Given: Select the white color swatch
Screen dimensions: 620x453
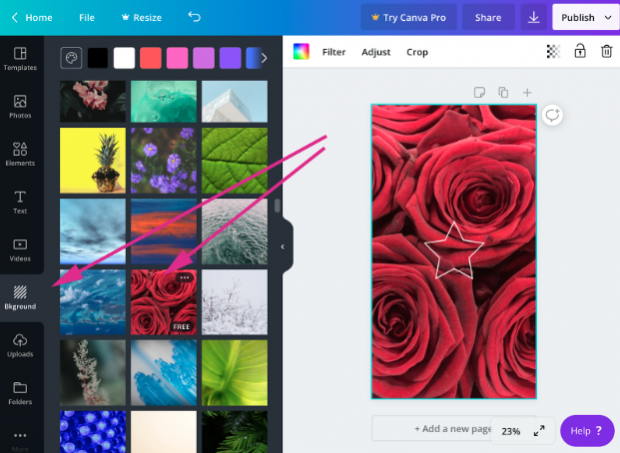Looking at the screenshot, I should 124,58.
